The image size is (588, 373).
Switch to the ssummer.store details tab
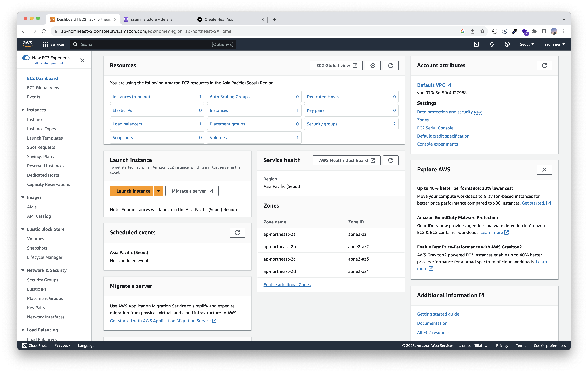pos(151,20)
